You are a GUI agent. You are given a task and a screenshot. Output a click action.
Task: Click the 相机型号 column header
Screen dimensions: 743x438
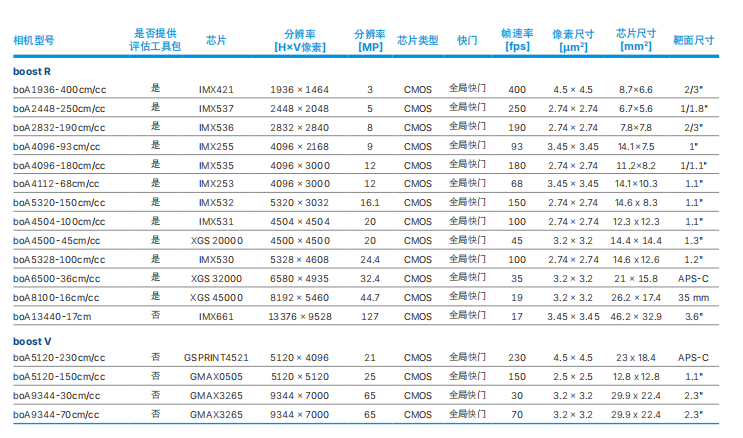(35, 40)
